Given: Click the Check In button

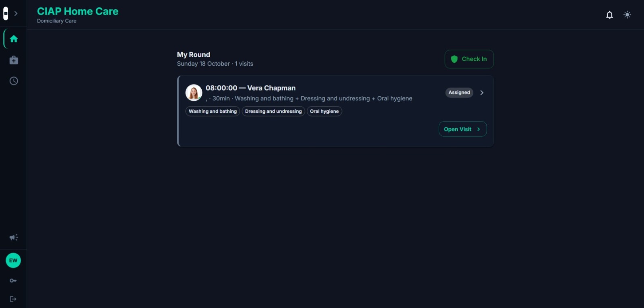Looking at the screenshot, I should (469, 59).
